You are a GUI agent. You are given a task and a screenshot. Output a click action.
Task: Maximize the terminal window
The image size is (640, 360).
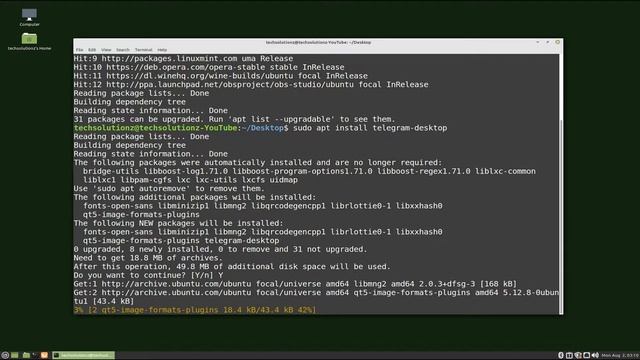(548, 42)
